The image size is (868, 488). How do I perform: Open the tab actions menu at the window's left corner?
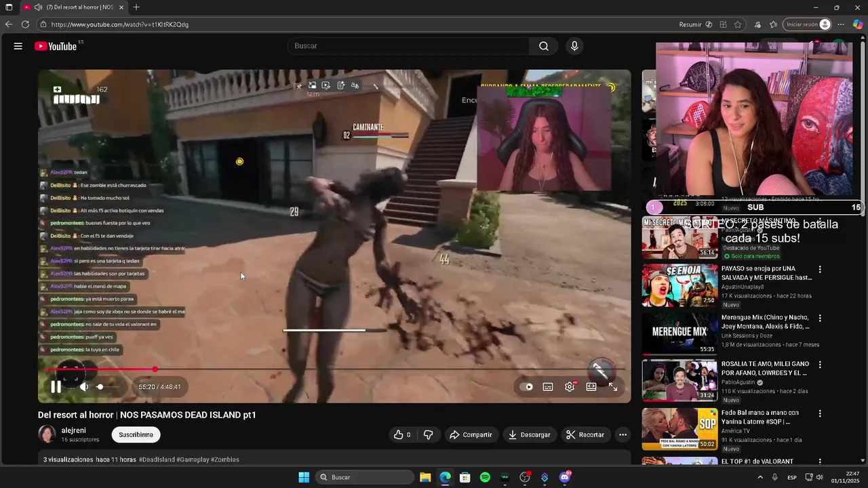(x=9, y=7)
